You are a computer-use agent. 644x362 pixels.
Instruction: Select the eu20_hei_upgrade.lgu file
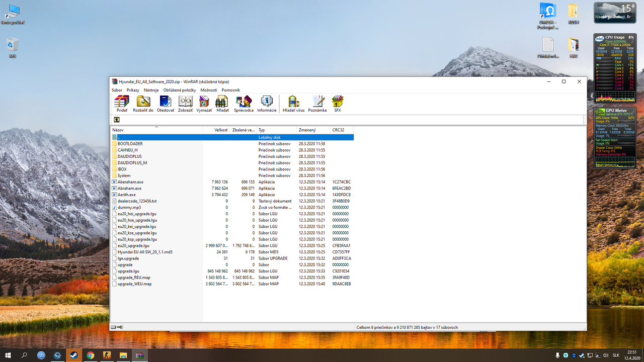(232, 214)
